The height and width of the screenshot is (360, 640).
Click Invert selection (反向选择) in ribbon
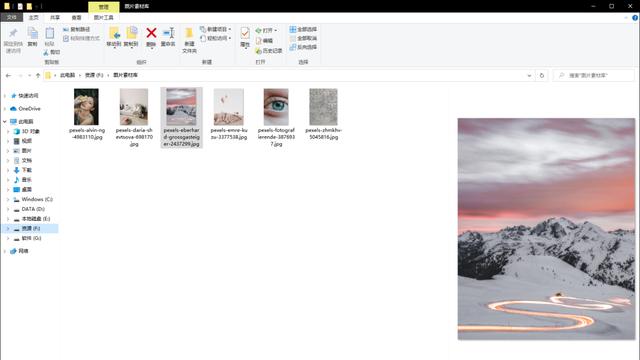coord(303,47)
